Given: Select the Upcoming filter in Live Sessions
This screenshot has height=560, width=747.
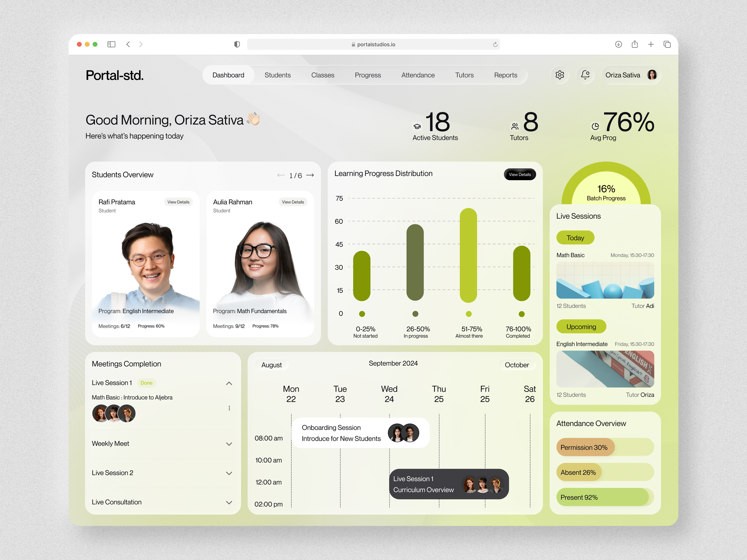Looking at the screenshot, I should (581, 326).
